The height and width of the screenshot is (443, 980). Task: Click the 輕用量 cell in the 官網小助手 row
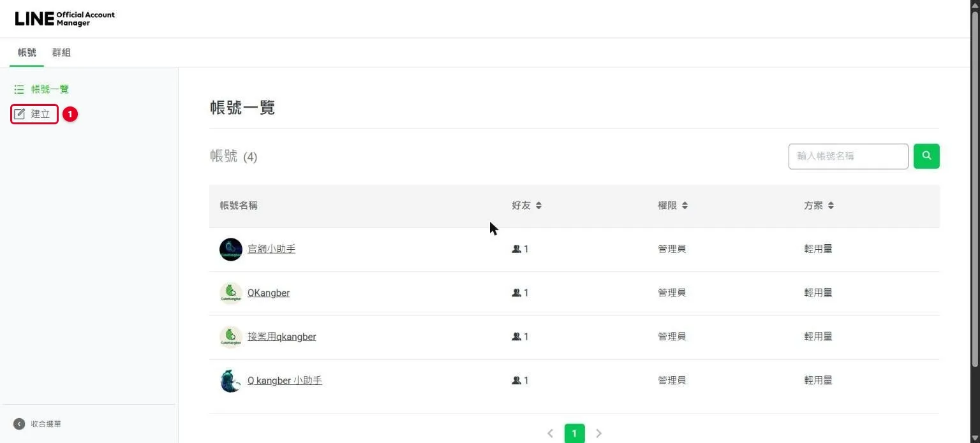pos(818,249)
